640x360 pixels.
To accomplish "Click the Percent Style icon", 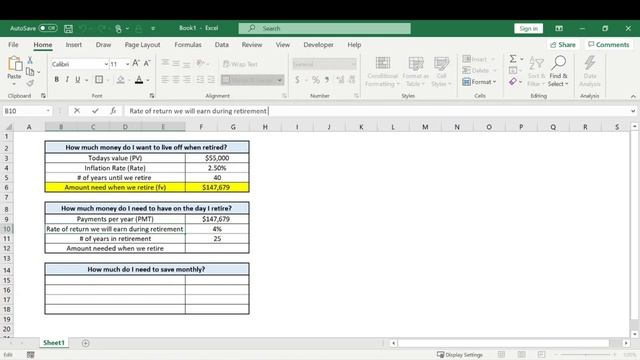I will (x=316, y=80).
